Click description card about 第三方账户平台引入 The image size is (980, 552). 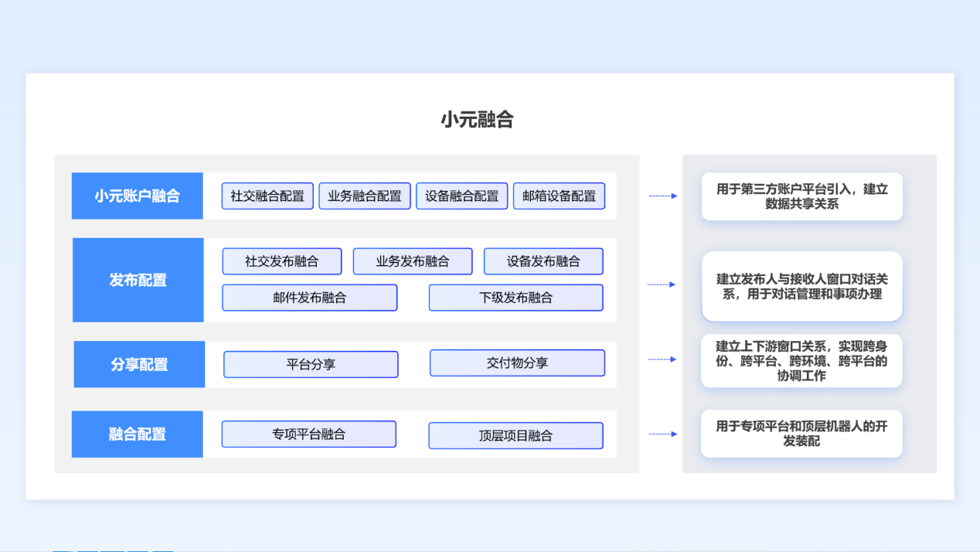coord(802,196)
